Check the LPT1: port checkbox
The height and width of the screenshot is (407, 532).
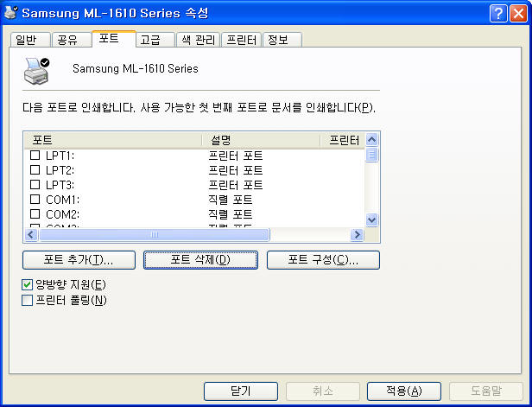pos(35,156)
